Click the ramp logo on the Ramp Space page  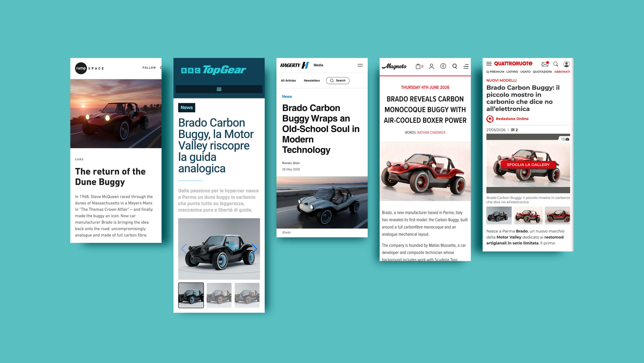[x=81, y=68]
